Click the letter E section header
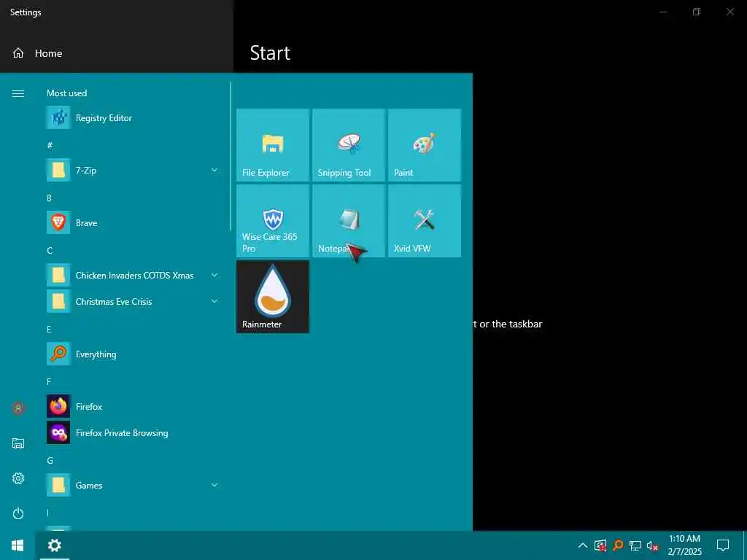This screenshot has height=560, width=747. 49,329
